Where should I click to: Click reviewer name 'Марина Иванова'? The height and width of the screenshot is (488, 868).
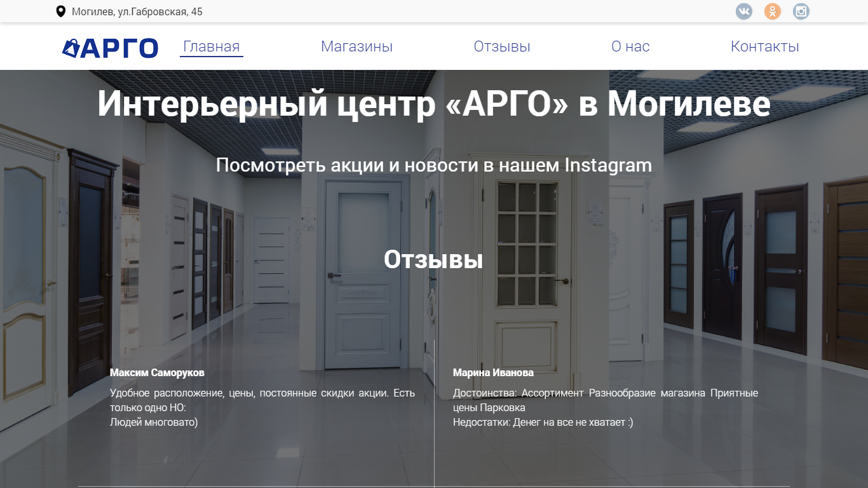click(493, 372)
